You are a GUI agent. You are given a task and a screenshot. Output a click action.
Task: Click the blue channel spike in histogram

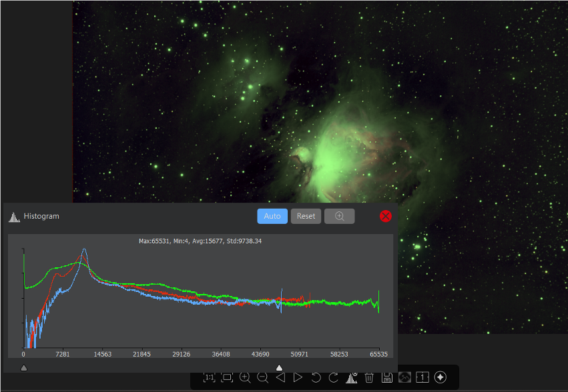coord(282,301)
